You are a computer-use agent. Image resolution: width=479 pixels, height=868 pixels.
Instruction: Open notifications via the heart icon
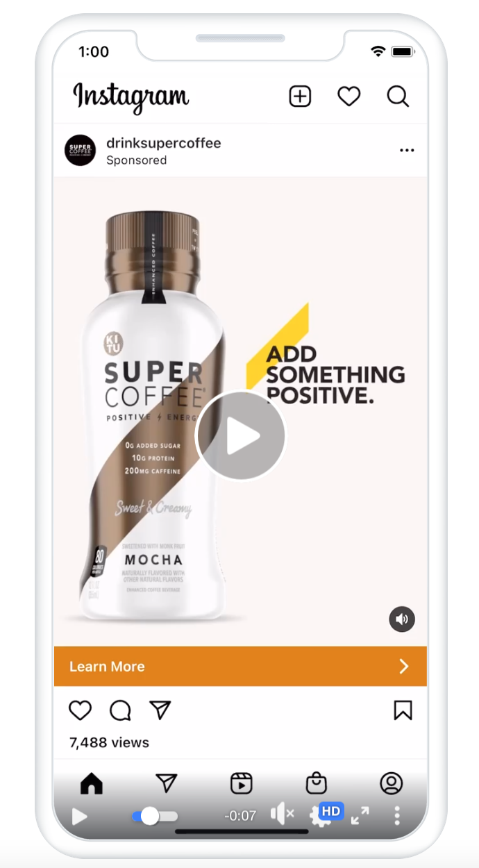[x=349, y=97]
